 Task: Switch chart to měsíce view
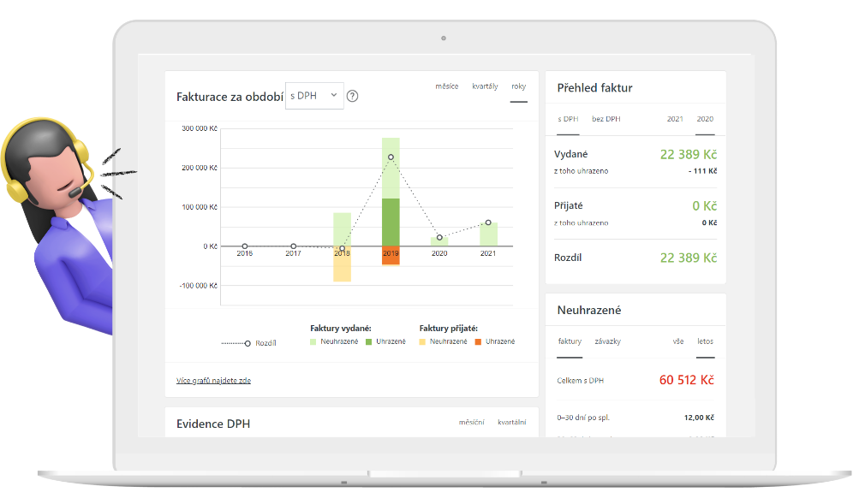point(446,86)
